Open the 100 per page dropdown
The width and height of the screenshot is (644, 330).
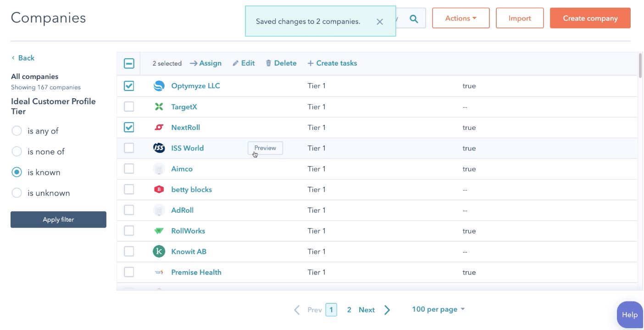pyautogui.click(x=438, y=309)
